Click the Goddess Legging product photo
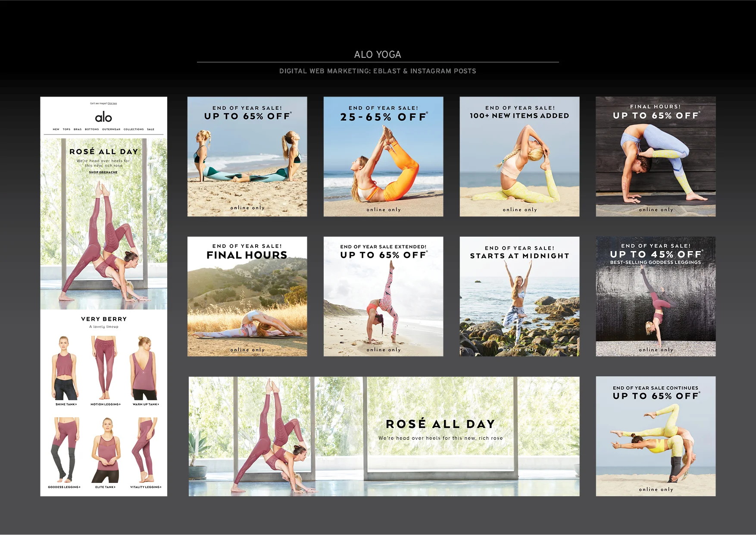756x535 pixels. point(65,450)
